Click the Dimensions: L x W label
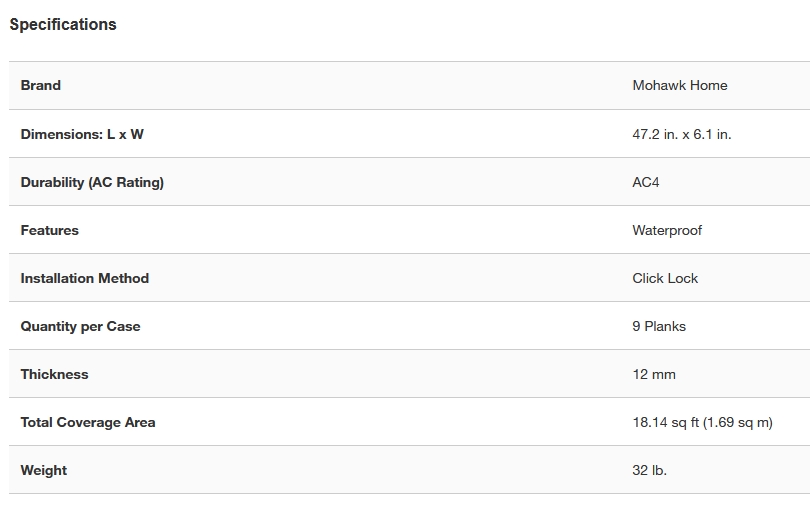 coord(82,134)
